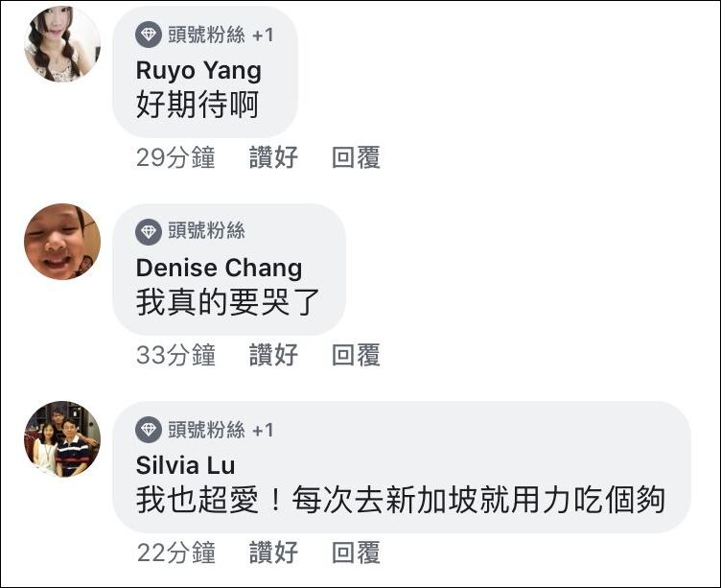Click the 33分鐘 timestamp on Denise Chang's comment
This screenshot has height=588, width=721.
(175, 355)
